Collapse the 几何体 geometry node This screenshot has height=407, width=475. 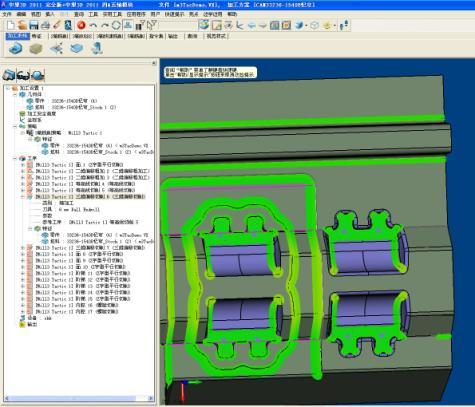click(15, 95)
